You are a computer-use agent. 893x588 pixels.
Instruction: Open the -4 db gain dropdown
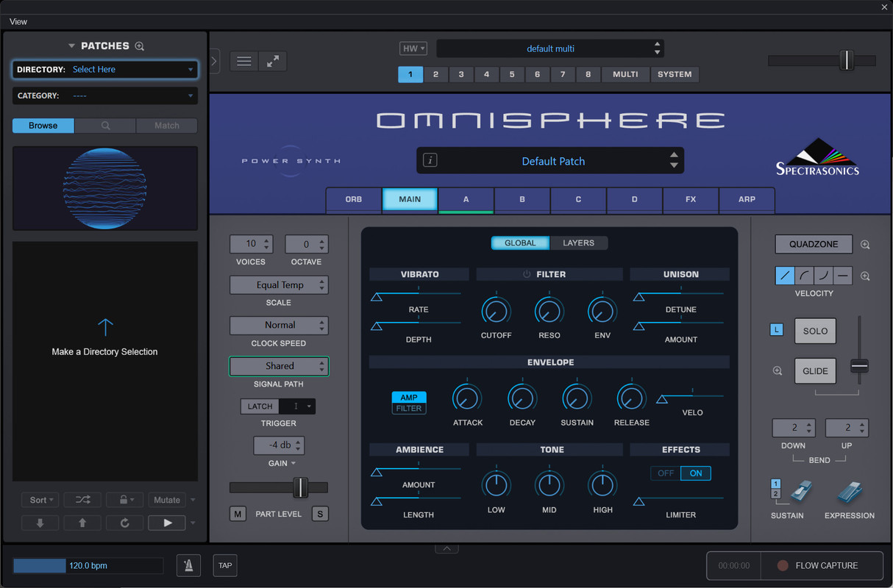point(279,445)
